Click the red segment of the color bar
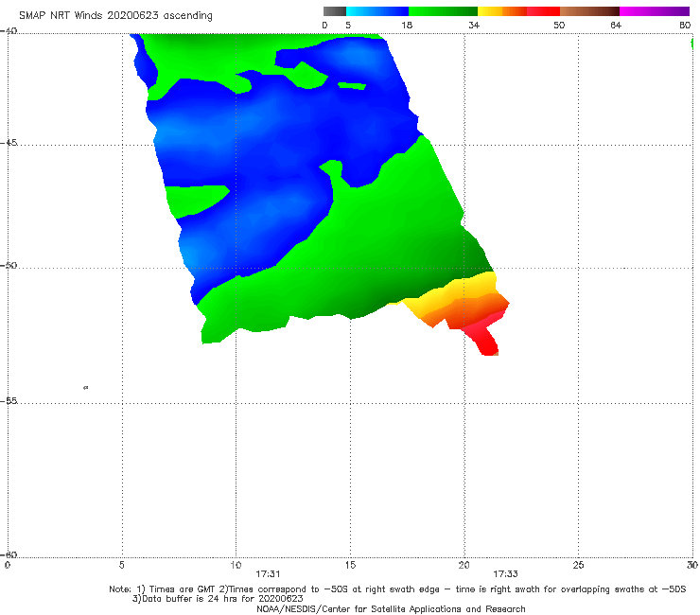The height and width of the screenshot is (615, 700). coord(543,11)
